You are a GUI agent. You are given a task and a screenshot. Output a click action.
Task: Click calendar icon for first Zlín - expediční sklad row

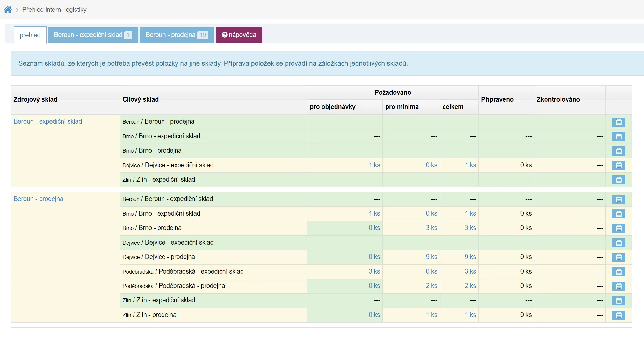619,180
